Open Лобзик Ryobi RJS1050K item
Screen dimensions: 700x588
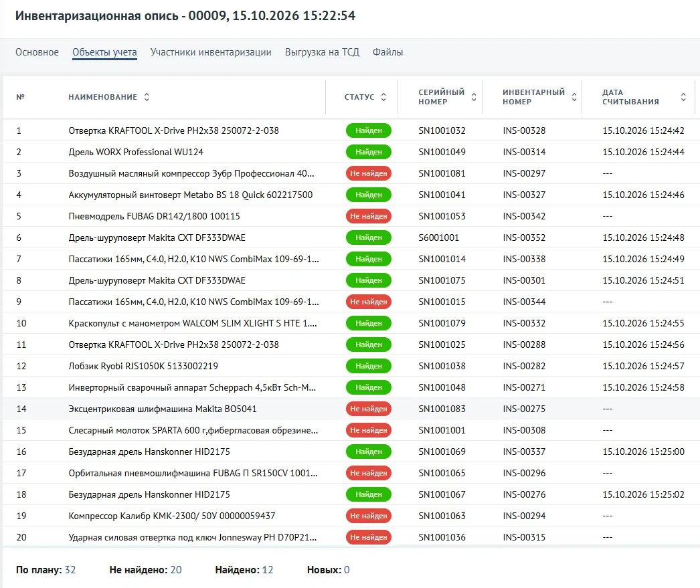(143, 367)
